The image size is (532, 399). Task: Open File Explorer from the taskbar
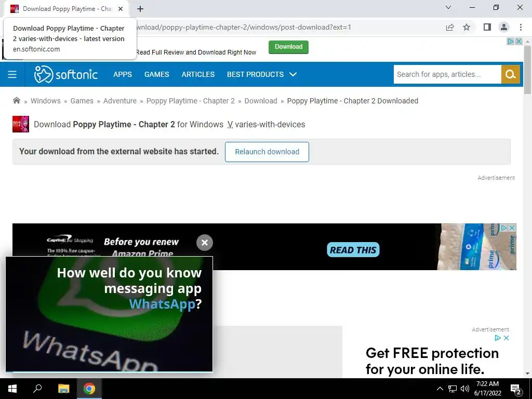tap(63, 389)
